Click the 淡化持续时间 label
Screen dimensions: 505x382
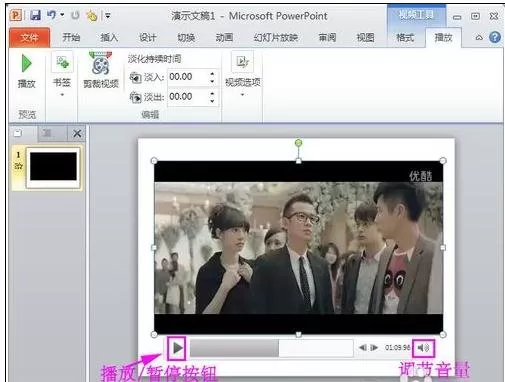click(155, 59)
